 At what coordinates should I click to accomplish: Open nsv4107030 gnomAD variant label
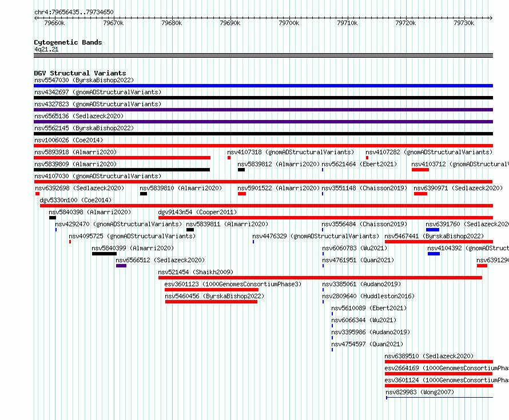click(98, 176)
